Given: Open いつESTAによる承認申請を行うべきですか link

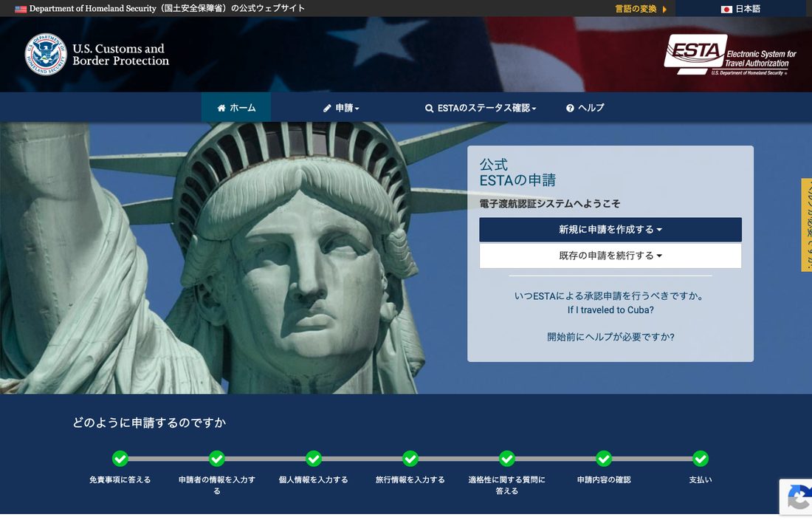Looking at the screenshot, I should tap(610, 296).
